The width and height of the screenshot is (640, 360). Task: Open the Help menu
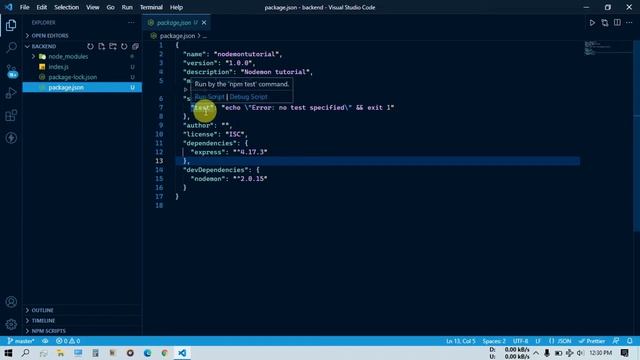[176, 7]
